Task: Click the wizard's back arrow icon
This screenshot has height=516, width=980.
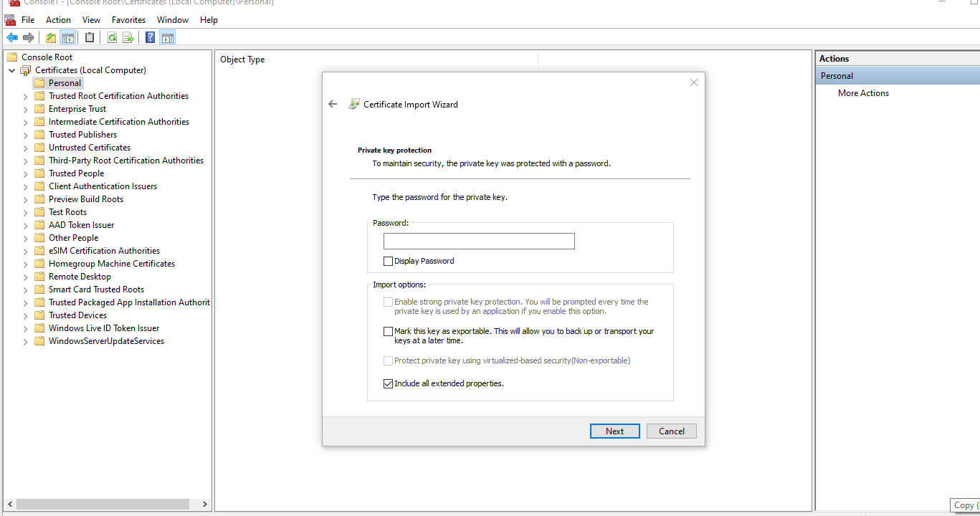Action: [x=333, y=104]
